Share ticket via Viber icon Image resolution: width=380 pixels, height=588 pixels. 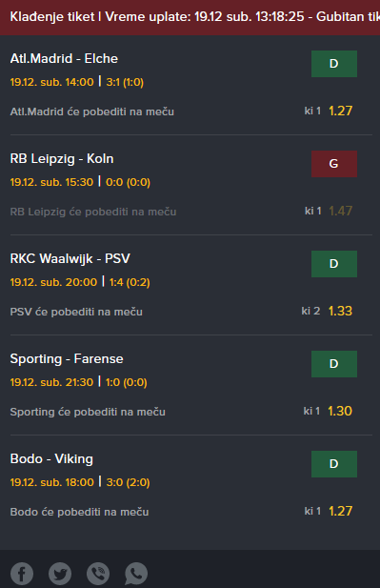click(x=98, y=574)
